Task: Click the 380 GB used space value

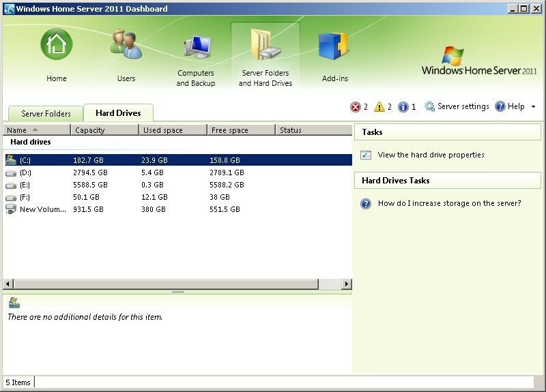Action: [x=154, y=209]
